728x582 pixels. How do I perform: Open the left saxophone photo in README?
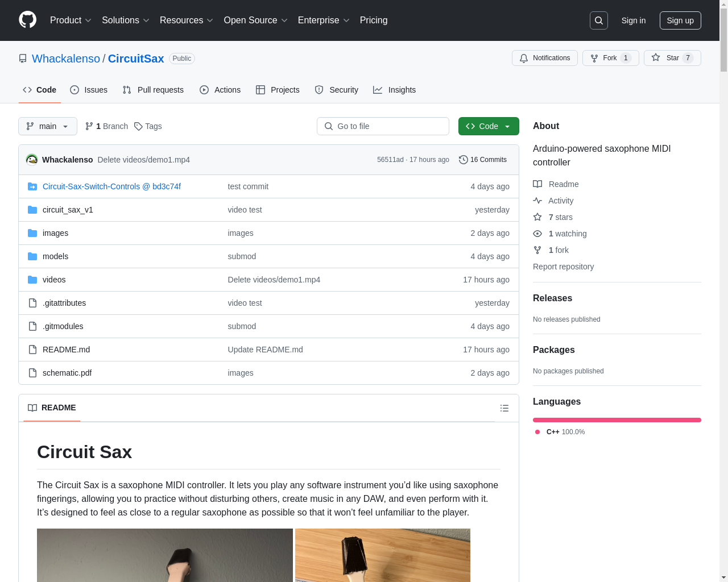click(165, 555)
